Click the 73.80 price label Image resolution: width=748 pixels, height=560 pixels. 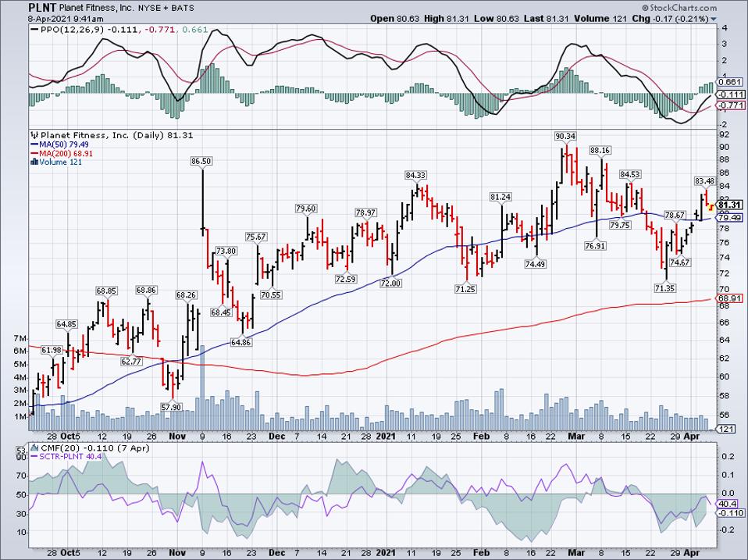[x=226, y=251]
